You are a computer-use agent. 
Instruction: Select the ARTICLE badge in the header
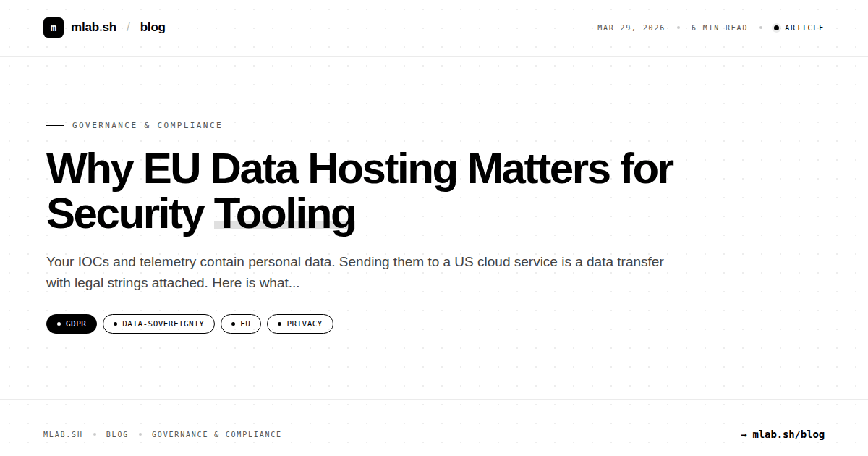(x=799, y=28)
